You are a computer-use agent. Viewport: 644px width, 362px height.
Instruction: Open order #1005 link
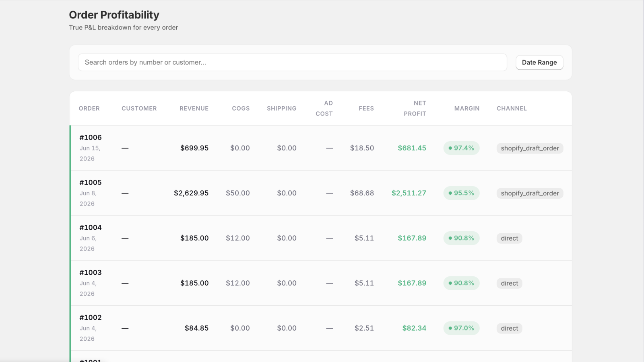pyautogui.click(x=91, y=183)
